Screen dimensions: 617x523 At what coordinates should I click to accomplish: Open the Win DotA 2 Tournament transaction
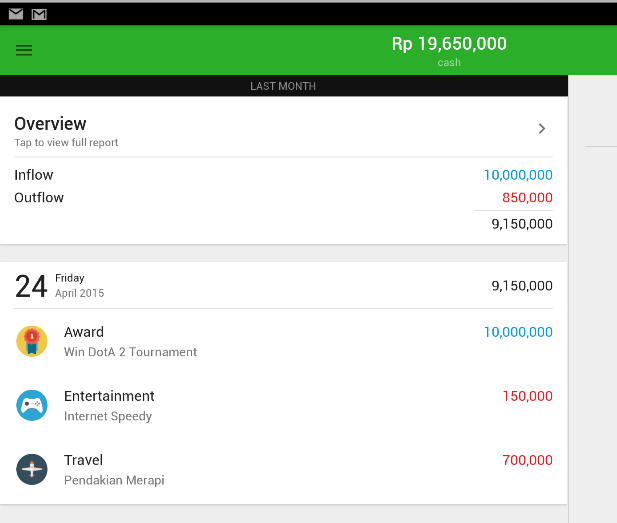(130, 352)
